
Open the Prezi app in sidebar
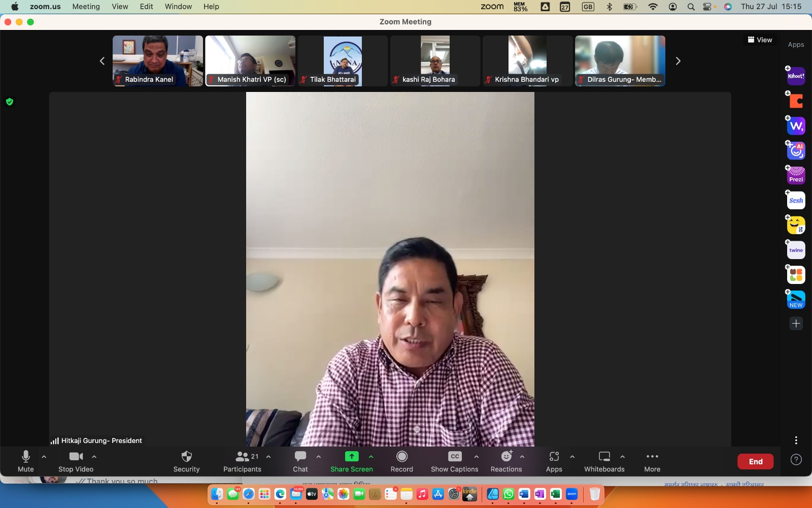tap(796, 175)
